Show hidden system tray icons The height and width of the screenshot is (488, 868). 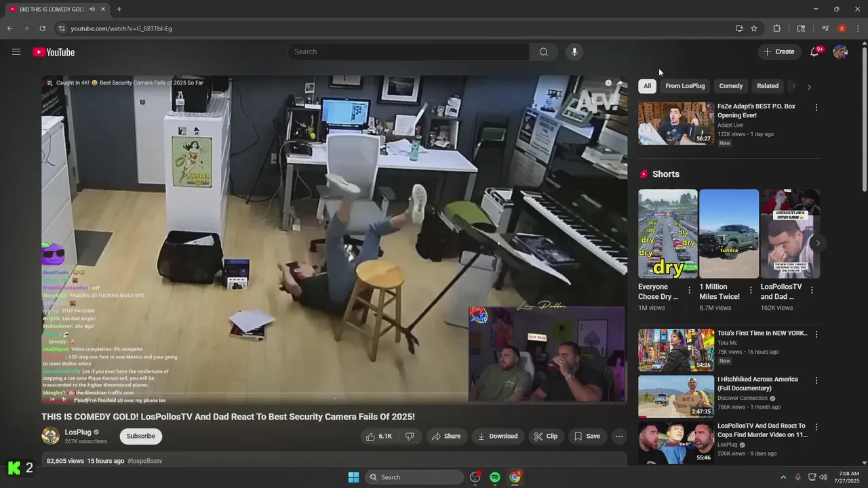pyautogui.click(x=783, y=477)
